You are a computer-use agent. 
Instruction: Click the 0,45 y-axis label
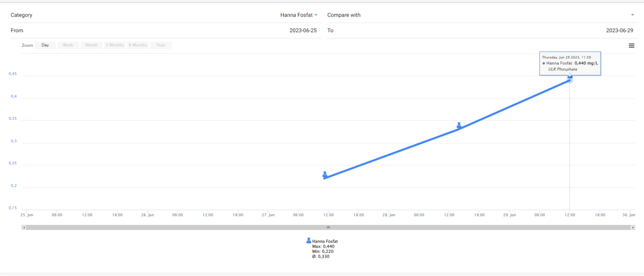pos(13,74)
